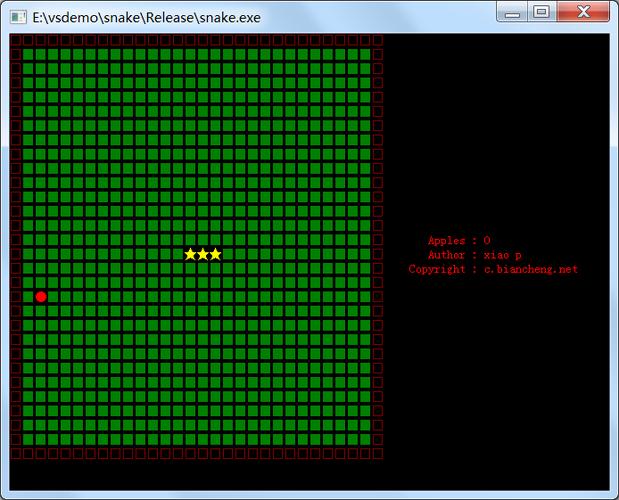Click the top-right corner wall block

(377, 41)
